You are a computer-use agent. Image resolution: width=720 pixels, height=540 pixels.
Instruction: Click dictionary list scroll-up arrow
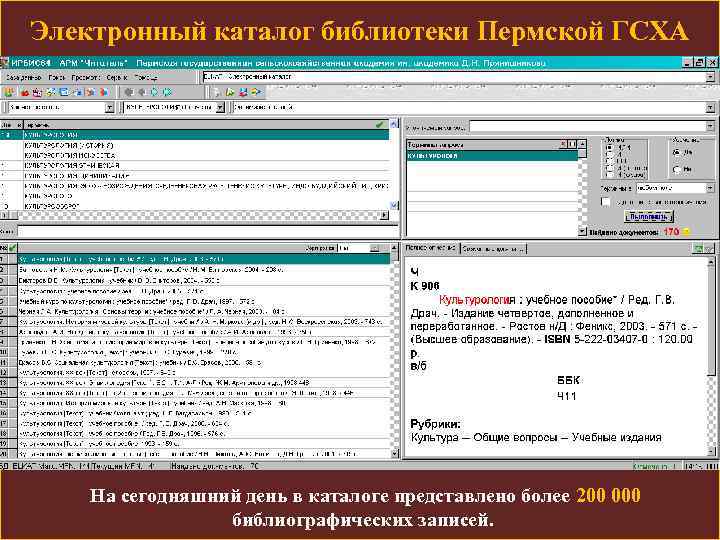pos(394,124)
